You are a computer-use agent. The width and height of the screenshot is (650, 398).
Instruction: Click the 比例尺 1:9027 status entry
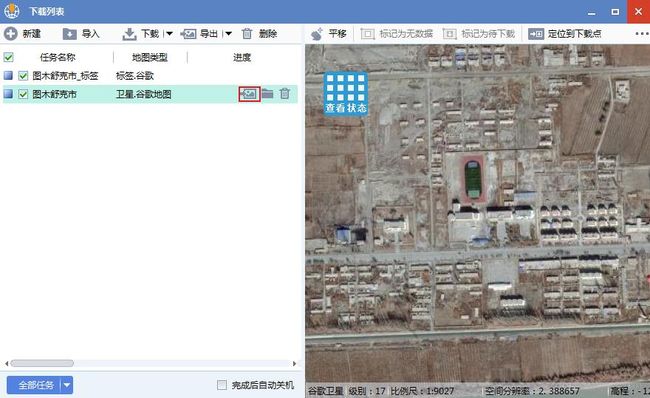[422, 391]
